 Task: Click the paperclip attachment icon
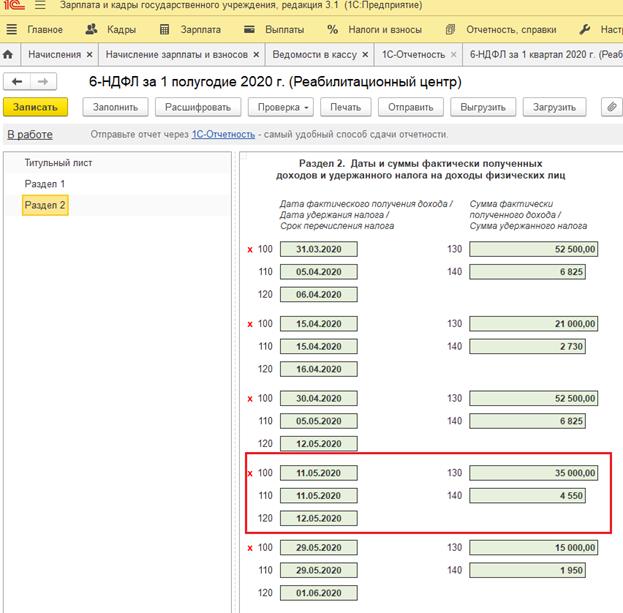(x=611, y=107)
